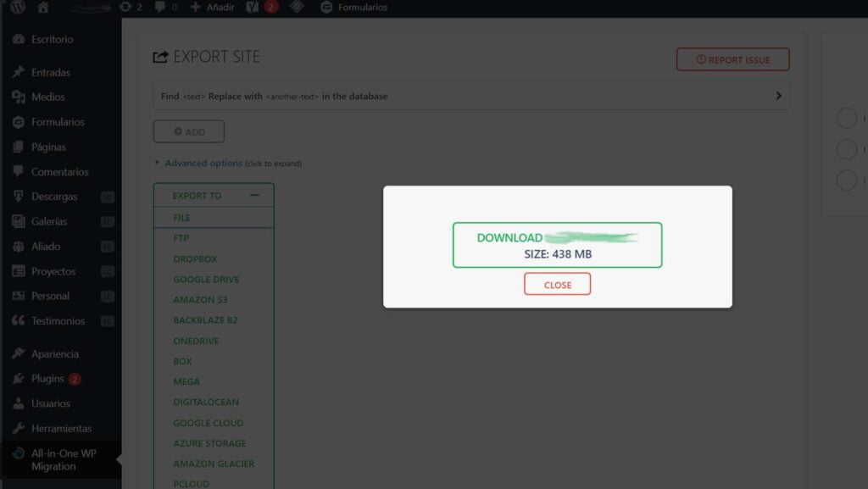This screenshot has height=489, width=868.
Task: Select the second radio option on the right panel
Action: pyautogui.click(x=847, y=149)
